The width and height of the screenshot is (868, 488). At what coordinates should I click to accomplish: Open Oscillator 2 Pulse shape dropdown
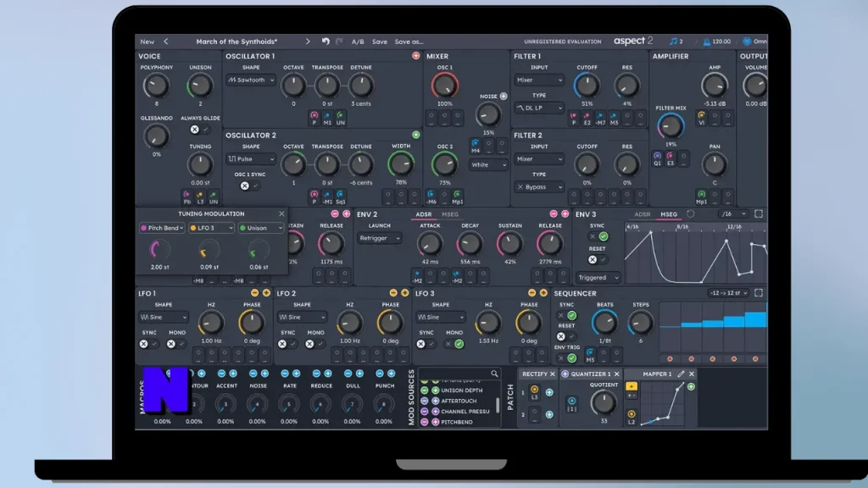pyautogui.click(x=251, y=158)
